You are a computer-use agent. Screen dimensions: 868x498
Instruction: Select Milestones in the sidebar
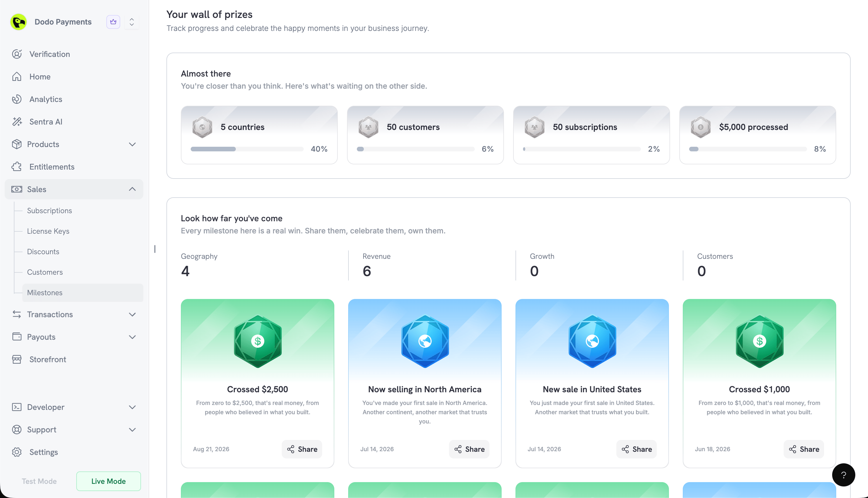click(83, 293)
